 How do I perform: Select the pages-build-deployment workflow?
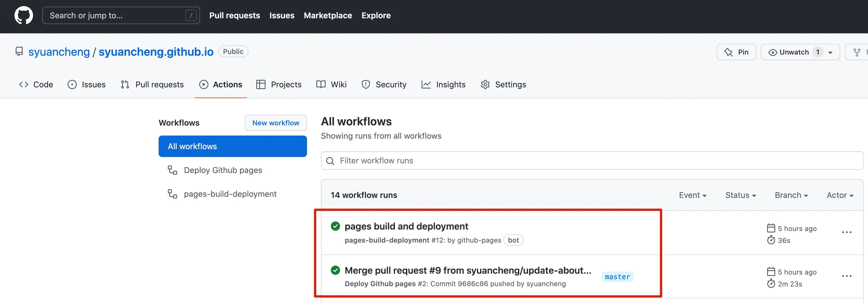(230, 194)
